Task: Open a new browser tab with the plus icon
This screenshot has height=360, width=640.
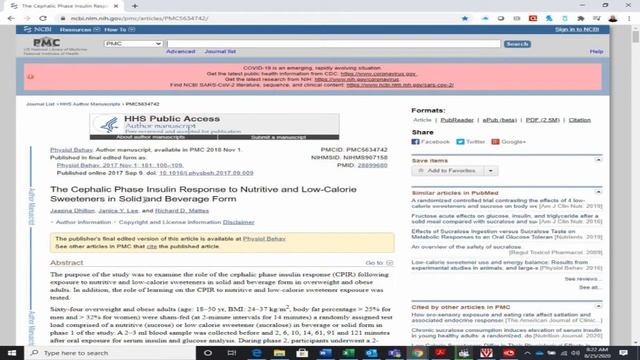Action: point(135,6)
